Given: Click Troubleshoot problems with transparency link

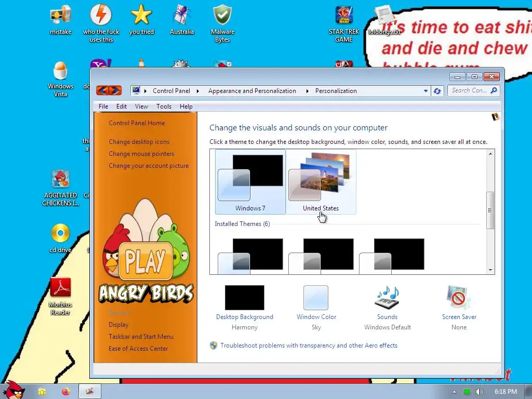Looking at the screenshot, I should coord(309,345).
